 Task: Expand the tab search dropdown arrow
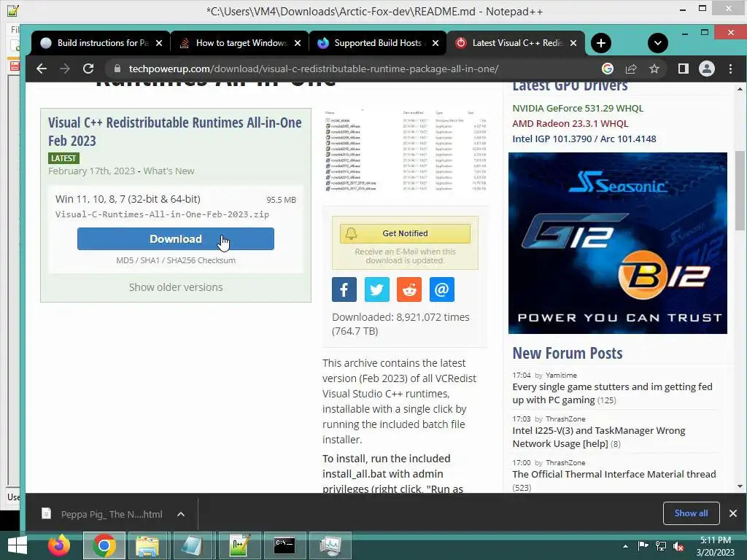click(657, 43)
